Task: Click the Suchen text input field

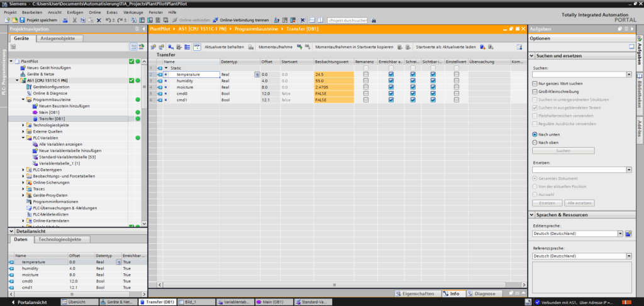Action: 579,74
